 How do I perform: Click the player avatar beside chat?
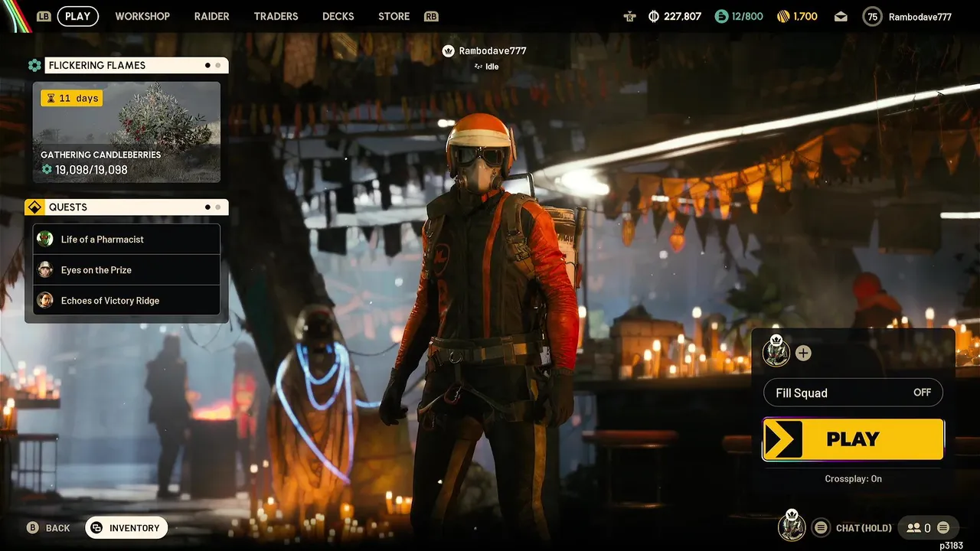(x=792, y=526)
